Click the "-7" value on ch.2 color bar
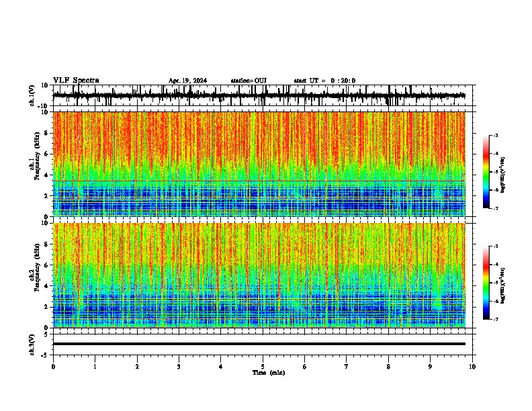 click(x=496, y=319)
